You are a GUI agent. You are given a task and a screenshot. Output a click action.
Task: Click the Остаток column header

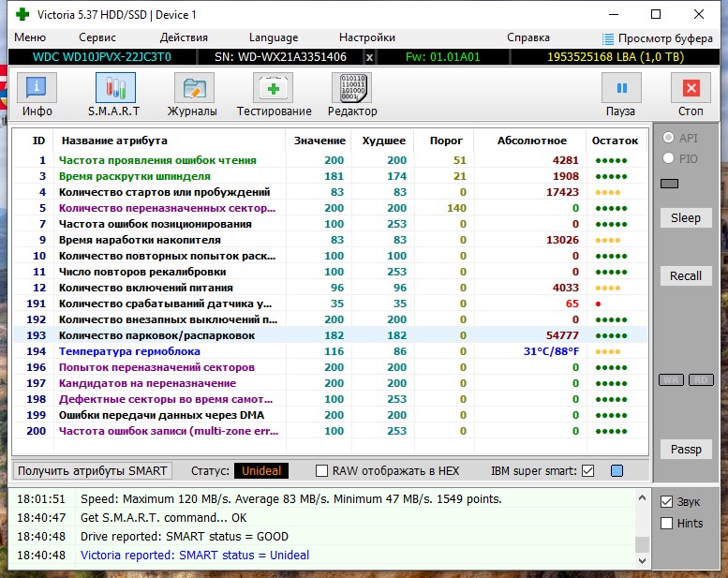pyautogui.click(x=615, y=141)
